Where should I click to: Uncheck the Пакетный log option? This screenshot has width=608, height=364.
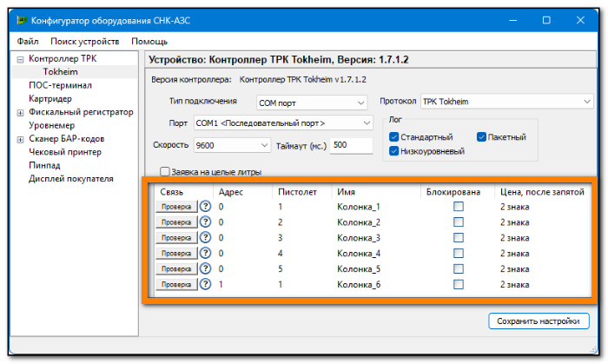point(481,137)
